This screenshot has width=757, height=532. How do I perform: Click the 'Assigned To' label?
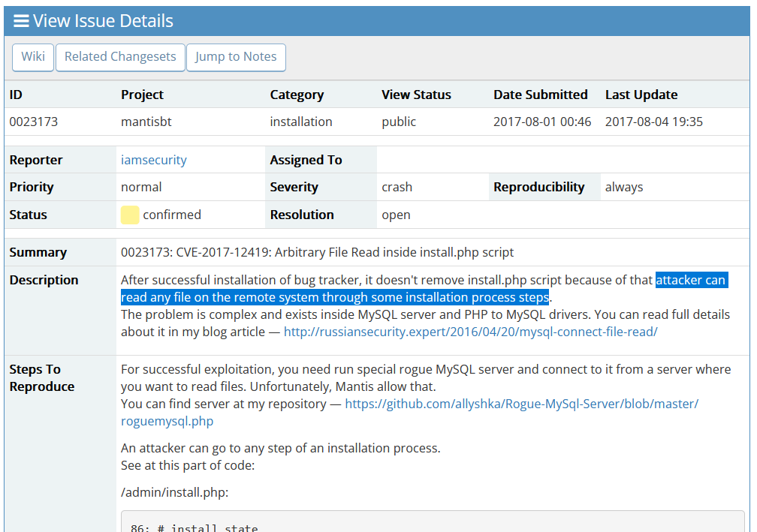[306, 160]
